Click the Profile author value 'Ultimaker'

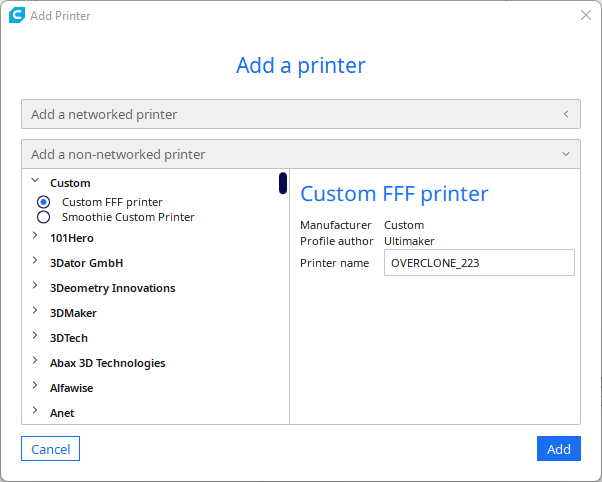(409, 241)
